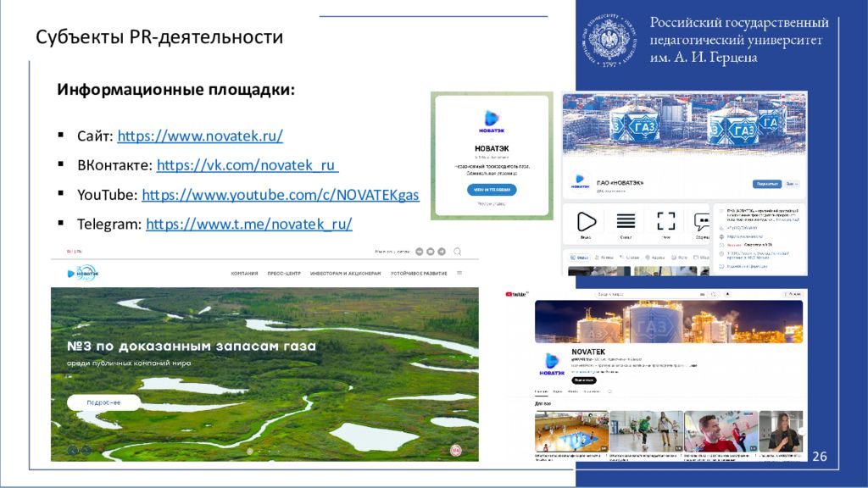Click the round badge icon at the banner's bottom right
868x488 pixels.
tap(455, 451)
